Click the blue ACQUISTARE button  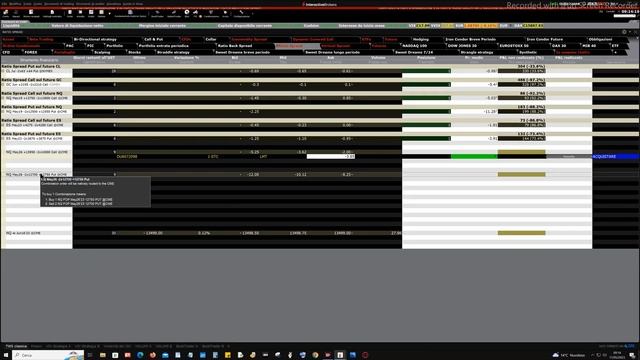pyautogui.click(x=616, y=157)
